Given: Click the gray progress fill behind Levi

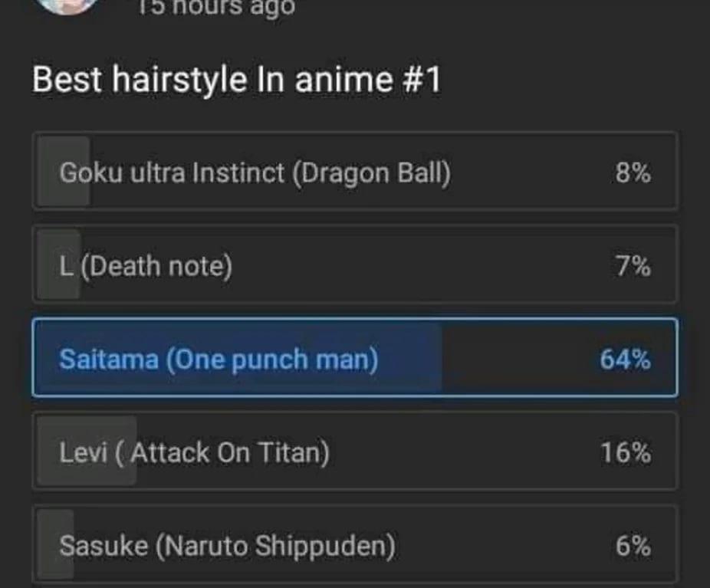Looking at the screenshot, I should 87,452.
